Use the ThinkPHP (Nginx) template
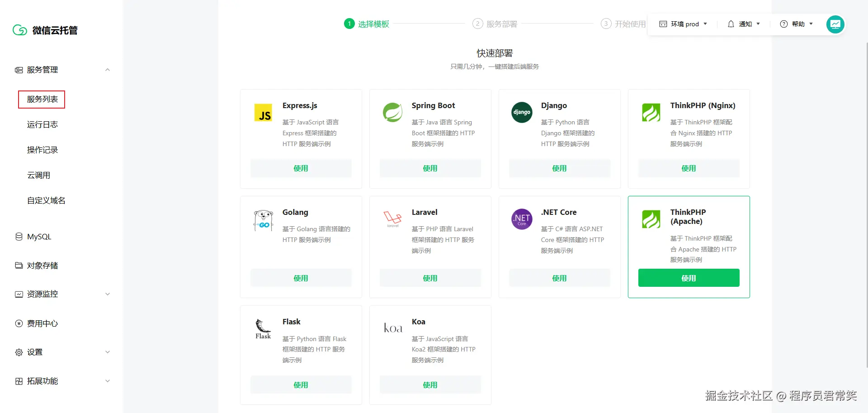This screenshot has width=868, height=413. (x=689, y=168)
